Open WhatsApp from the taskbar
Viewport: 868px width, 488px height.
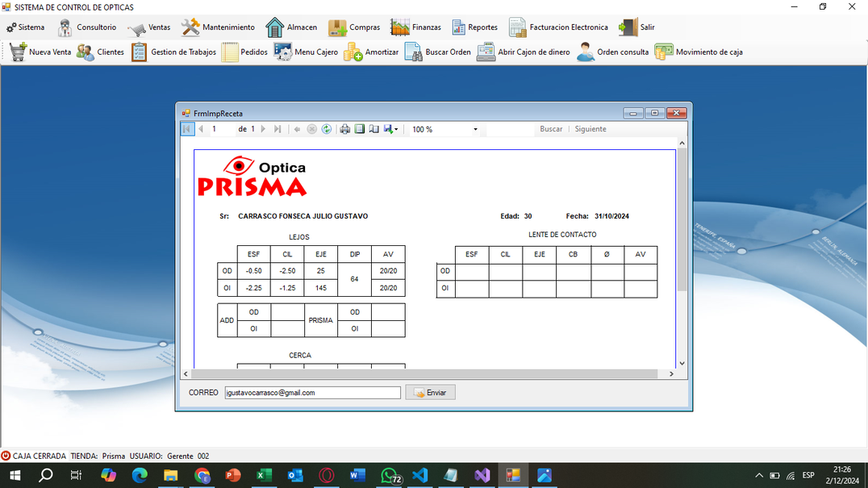click(x=390, y=475)
